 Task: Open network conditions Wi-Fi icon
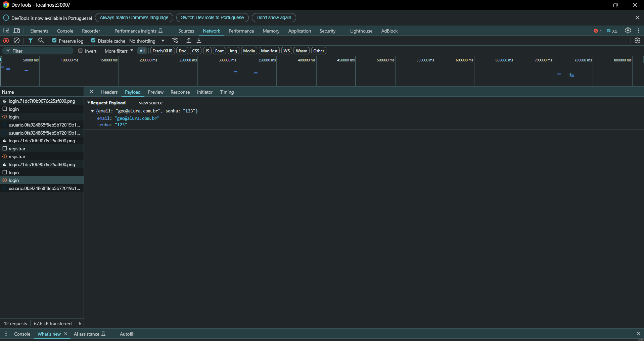click(175, 41)
